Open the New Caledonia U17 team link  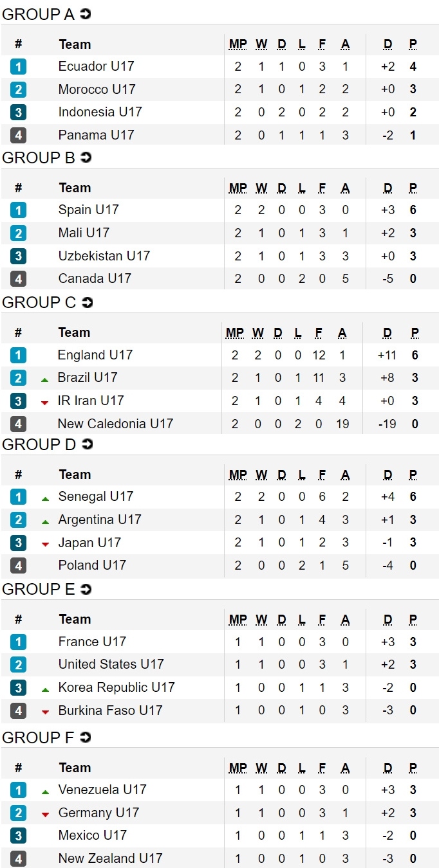pos(115,424)
